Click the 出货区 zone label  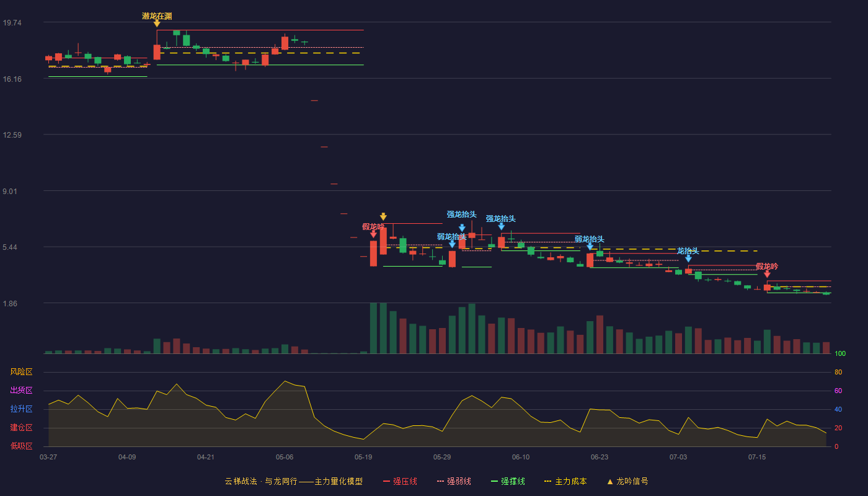click(x=21, y=391)
